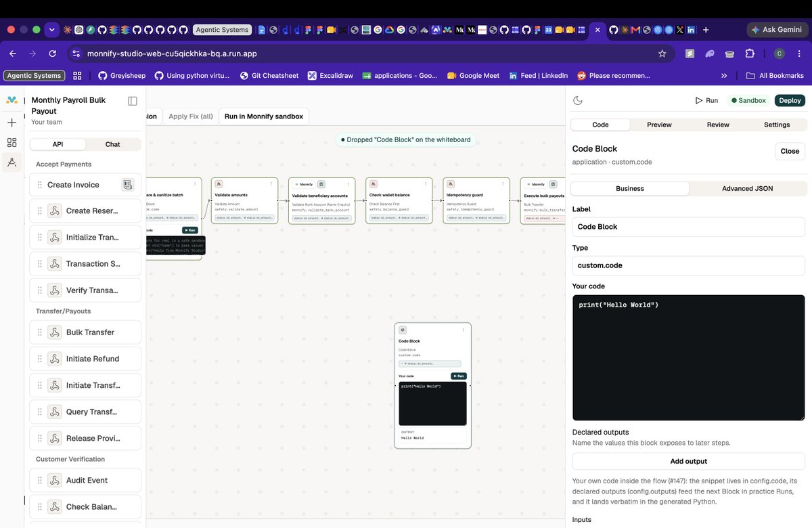The width and height of the screenshot is (812, 528).
Task: Click the code area inside the Code Block node
Action: pyautogui.click(x=432, y=403)
